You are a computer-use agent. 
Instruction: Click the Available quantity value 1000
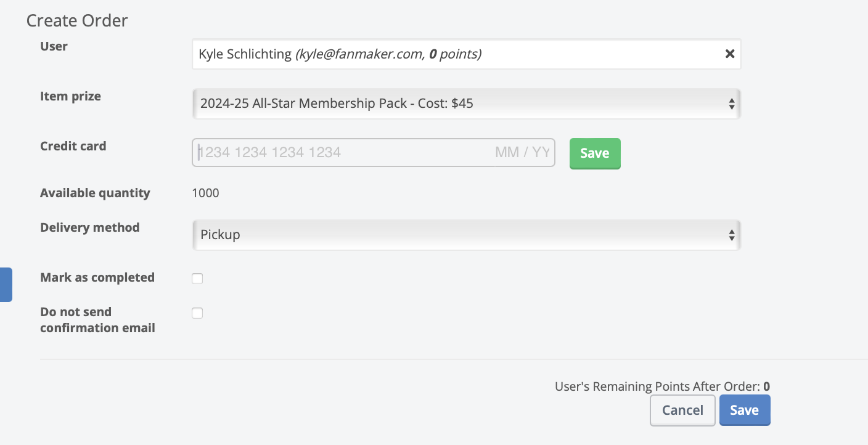tap(205, 193)
